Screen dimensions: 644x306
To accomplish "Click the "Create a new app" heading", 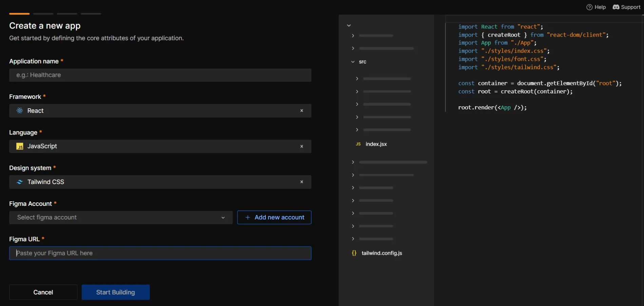I will click(45, 26).
